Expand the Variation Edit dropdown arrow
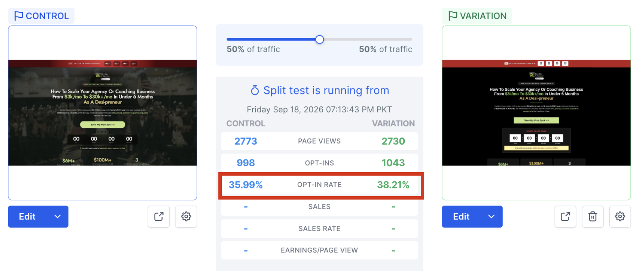The height and width of the screenshot is (271, 644). [x=491, y=216]
